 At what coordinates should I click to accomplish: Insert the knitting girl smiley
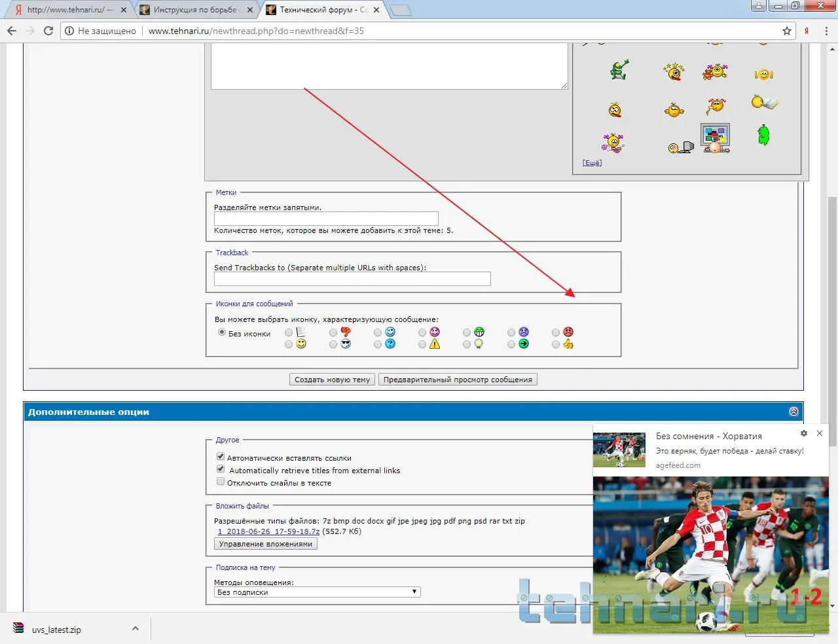[613, 142]
